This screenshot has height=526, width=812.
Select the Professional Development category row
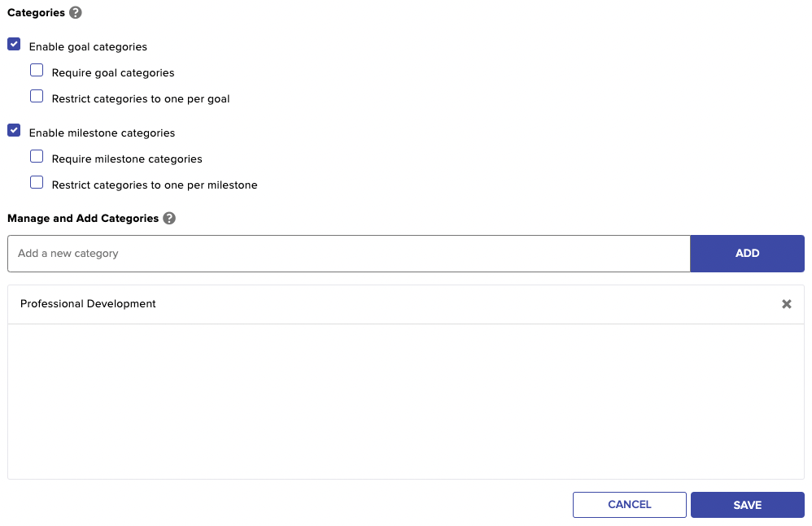point(406,304)
